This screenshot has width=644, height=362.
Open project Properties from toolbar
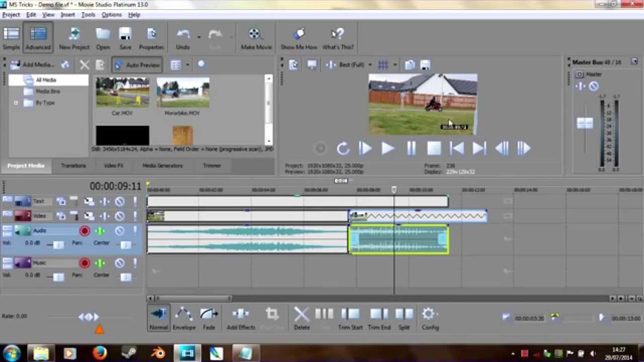pos(151,39)
